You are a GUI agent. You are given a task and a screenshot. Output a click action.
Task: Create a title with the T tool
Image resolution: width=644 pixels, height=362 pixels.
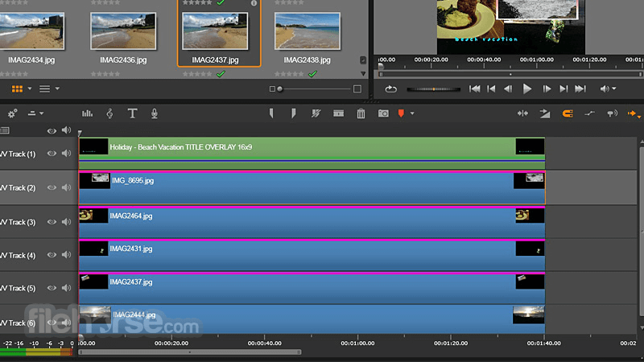pos(132,113)
